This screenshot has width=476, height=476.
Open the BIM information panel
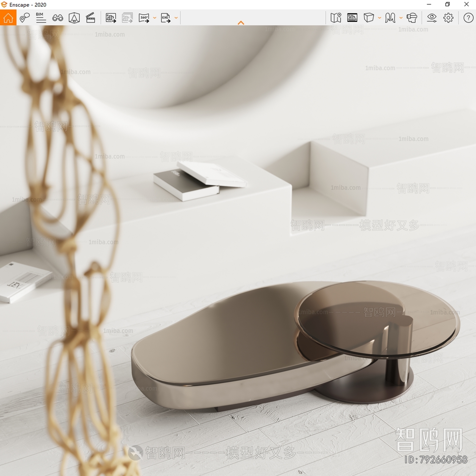pyautogui.click(x=41, y=18)
